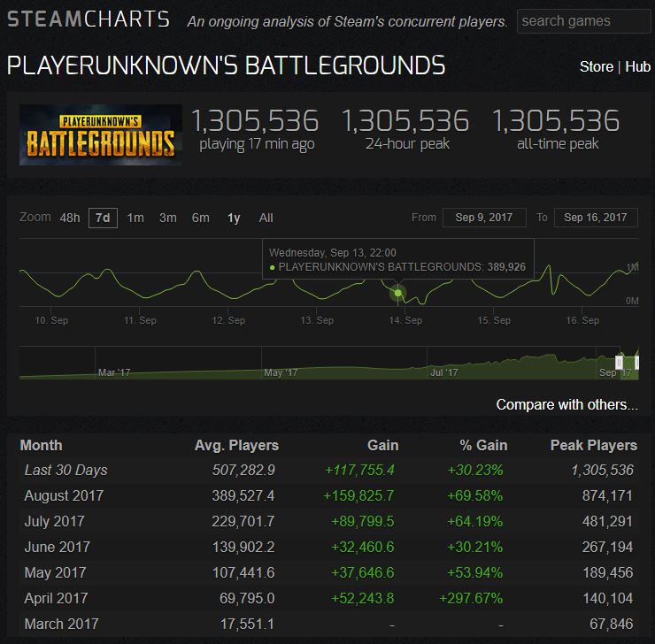Select the May 2017 row label
Image resolution: width=655 pixels, height=644 pixels.
55,572
